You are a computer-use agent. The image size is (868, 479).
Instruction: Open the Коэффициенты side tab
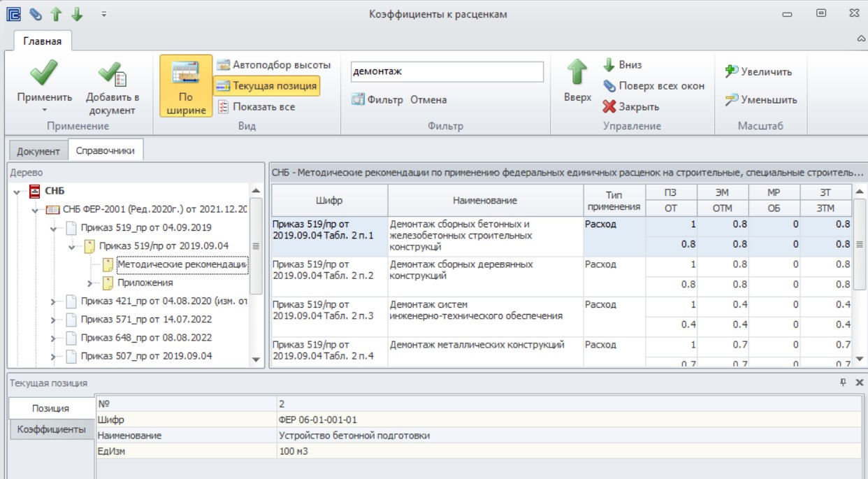(x=51, y=429)
